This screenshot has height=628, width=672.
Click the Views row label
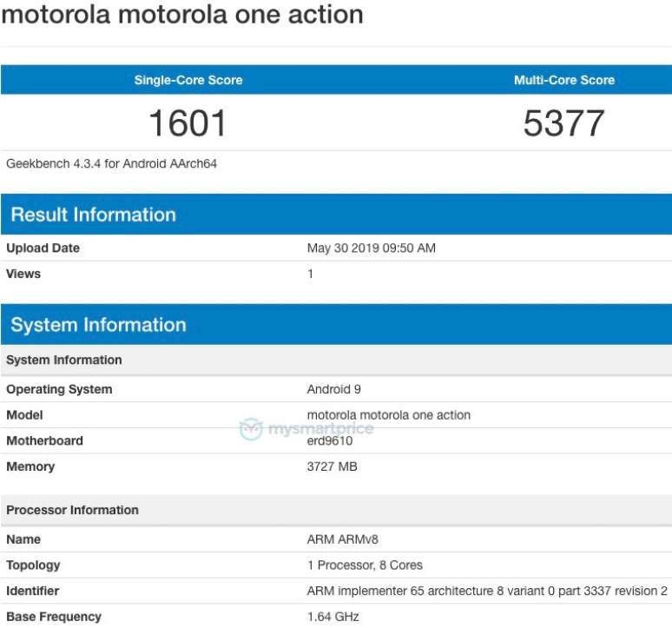(x=23, y=274)
